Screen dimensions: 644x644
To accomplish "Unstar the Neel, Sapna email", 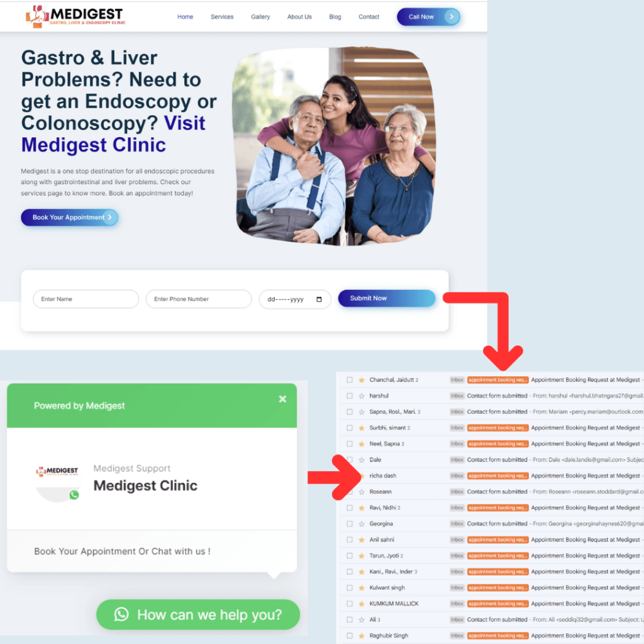I will pyautogui.click(x=362, y=444).
